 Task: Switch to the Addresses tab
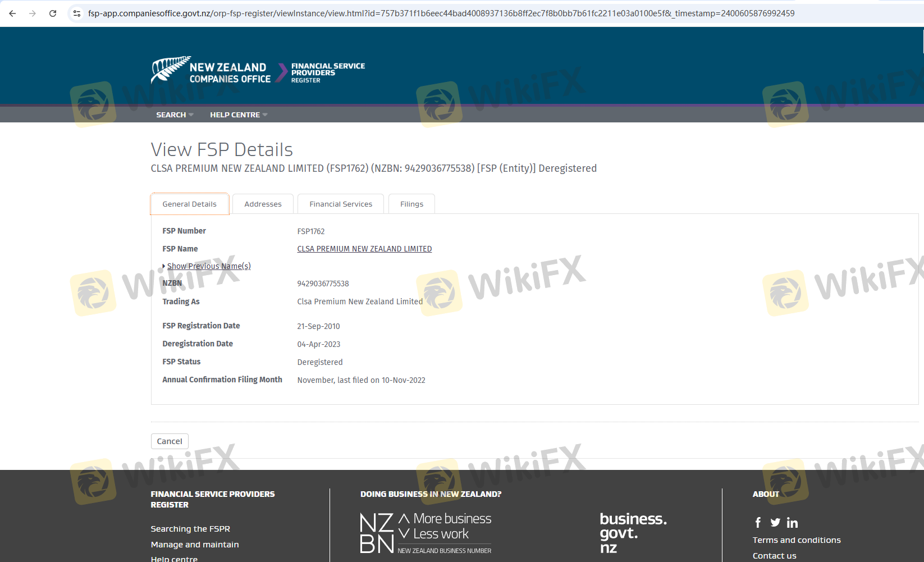[x=263, y=204]
